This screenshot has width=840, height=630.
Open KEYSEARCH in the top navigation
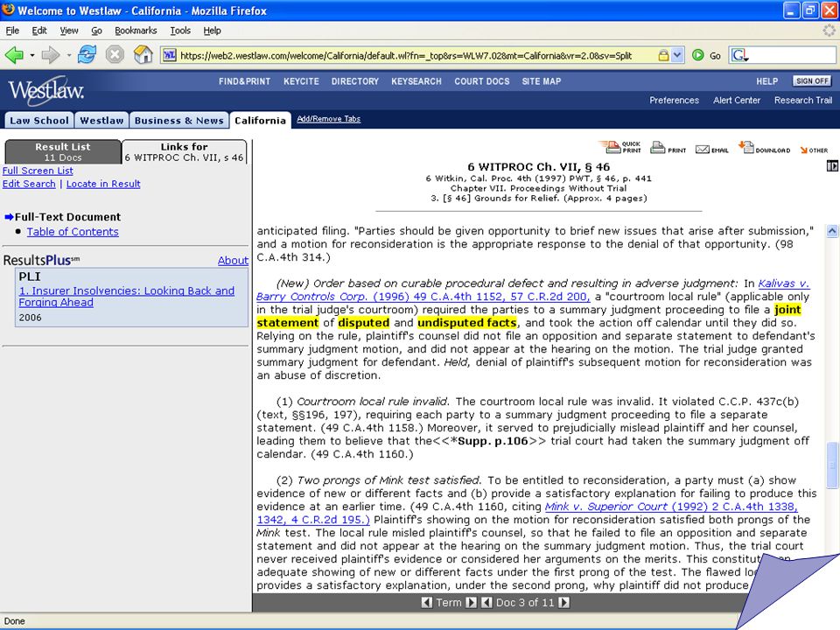(x=416, y=81)
